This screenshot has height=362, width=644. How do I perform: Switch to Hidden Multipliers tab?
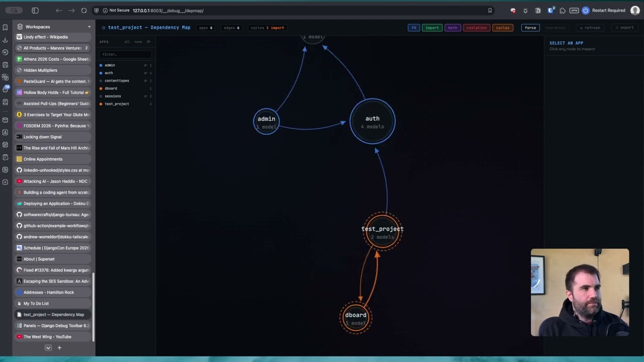coord(53,70)
